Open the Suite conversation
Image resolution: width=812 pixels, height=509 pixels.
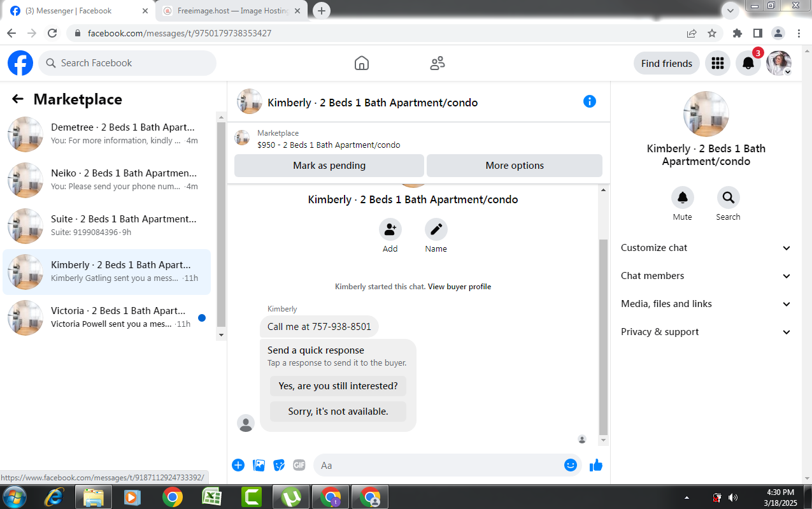pyautogui.click(x=107, y=226)
